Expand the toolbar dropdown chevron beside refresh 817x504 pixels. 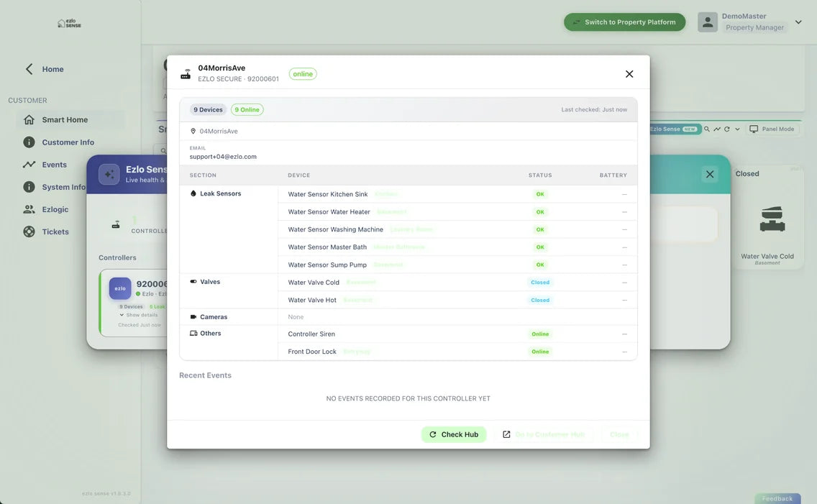[x=737, y=129]
